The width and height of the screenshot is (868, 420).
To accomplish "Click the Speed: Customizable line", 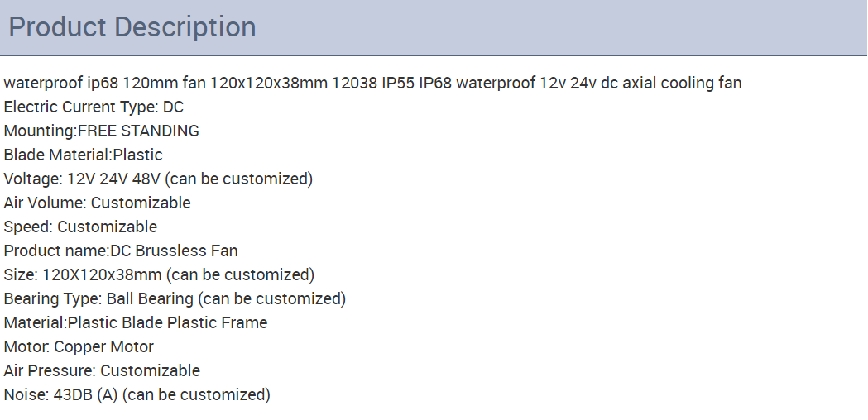I will click(x=80, y=227).
